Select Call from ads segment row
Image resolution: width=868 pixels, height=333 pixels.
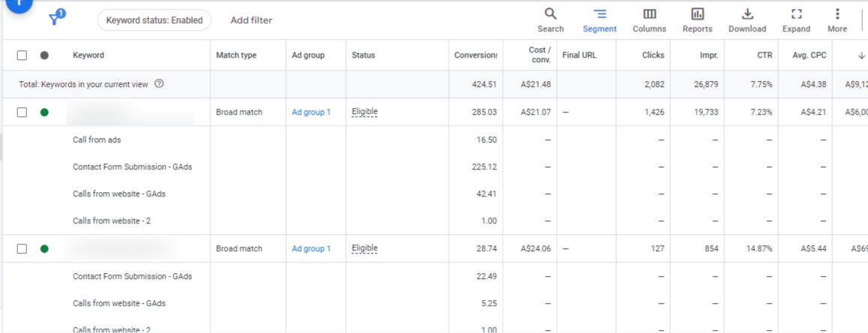point(97,140)
